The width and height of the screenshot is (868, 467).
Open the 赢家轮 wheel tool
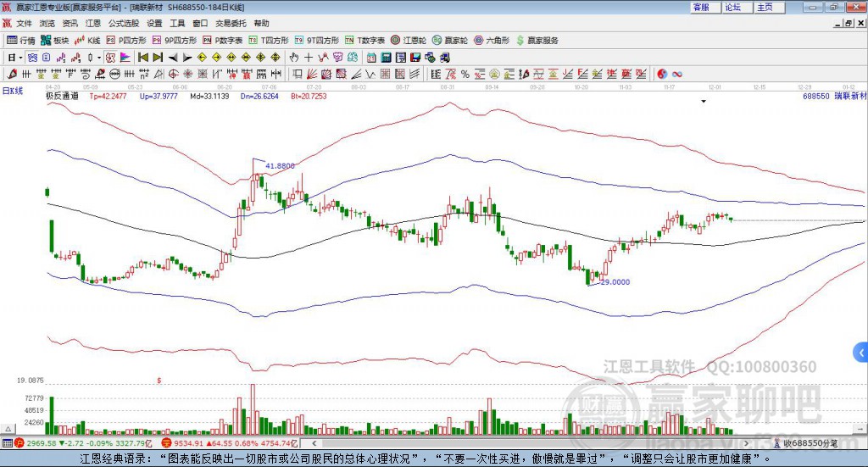click(450, 41)
